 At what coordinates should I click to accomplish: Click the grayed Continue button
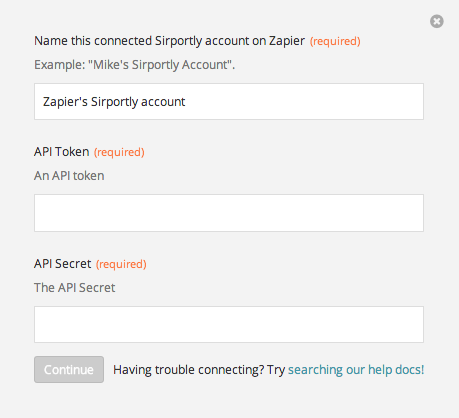[69, 369]
